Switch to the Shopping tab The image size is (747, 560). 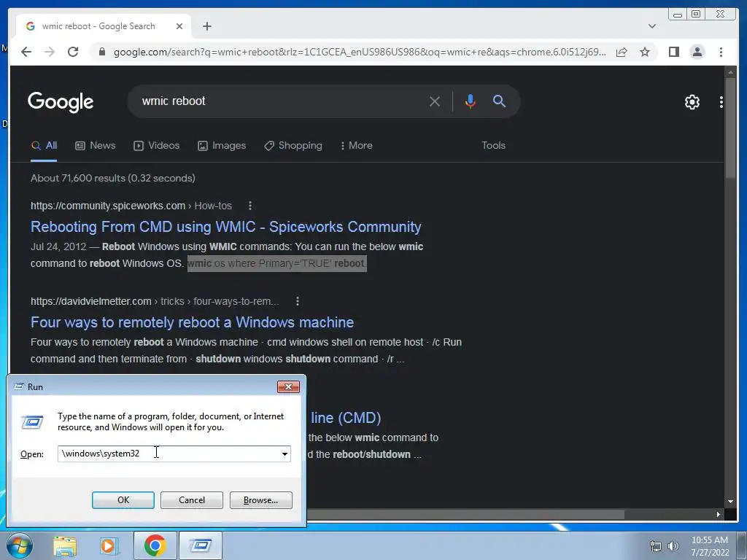[293, 146]
